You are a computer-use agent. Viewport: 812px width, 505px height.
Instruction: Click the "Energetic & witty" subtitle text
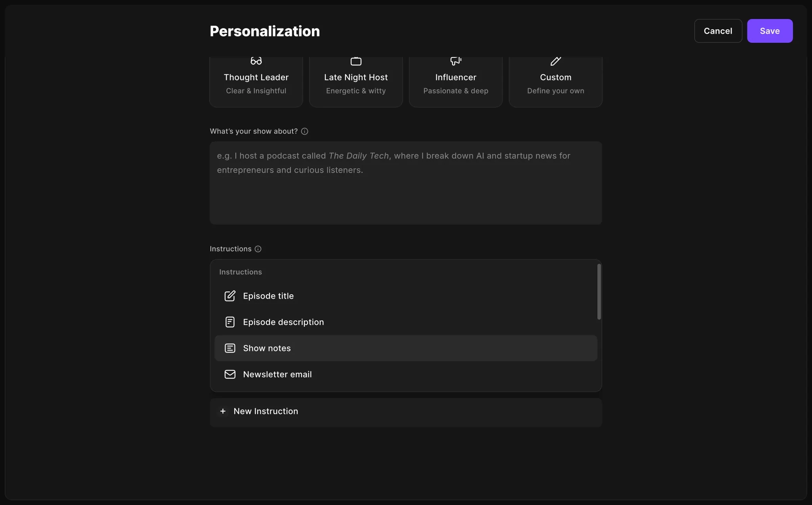click(356, 91)
